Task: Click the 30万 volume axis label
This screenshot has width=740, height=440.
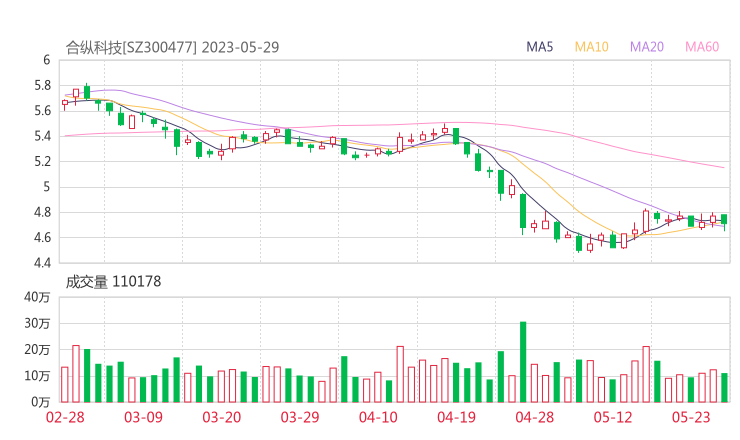Action: tap(37, 323)
